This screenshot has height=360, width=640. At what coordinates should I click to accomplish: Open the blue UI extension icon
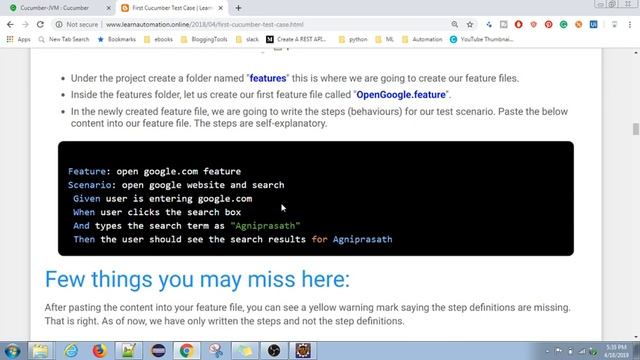(x=593, y=24)
